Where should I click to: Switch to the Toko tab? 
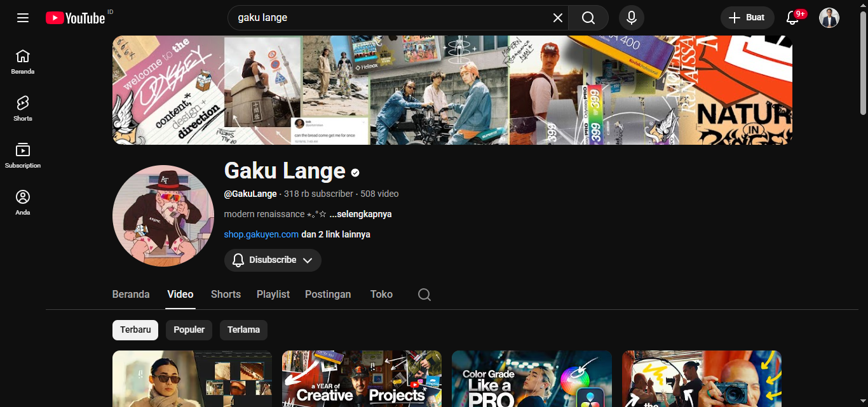coord(381,295)
